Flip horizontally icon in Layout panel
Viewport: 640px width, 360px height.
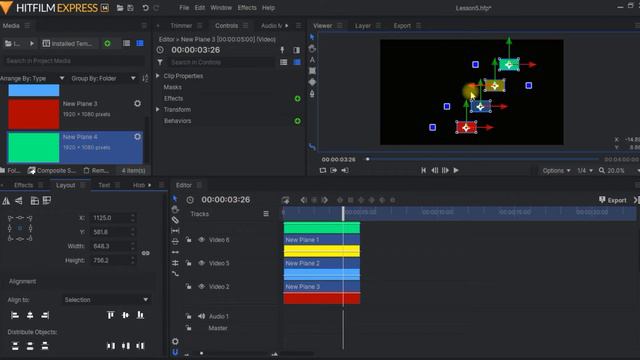pyautogui.click(x=6, y=200)
